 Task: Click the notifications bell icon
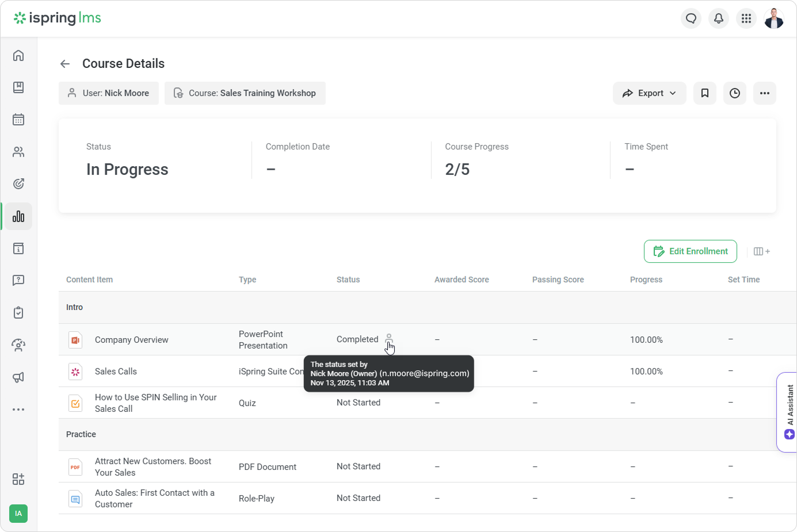[719, 18]
